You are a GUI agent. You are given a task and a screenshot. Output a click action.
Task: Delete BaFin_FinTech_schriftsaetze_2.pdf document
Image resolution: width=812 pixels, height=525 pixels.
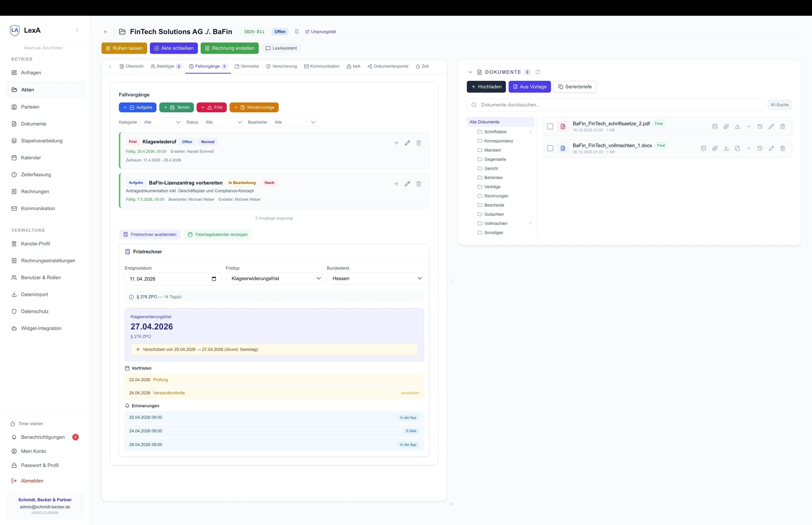pyautogui.click(x=783, y=126)
